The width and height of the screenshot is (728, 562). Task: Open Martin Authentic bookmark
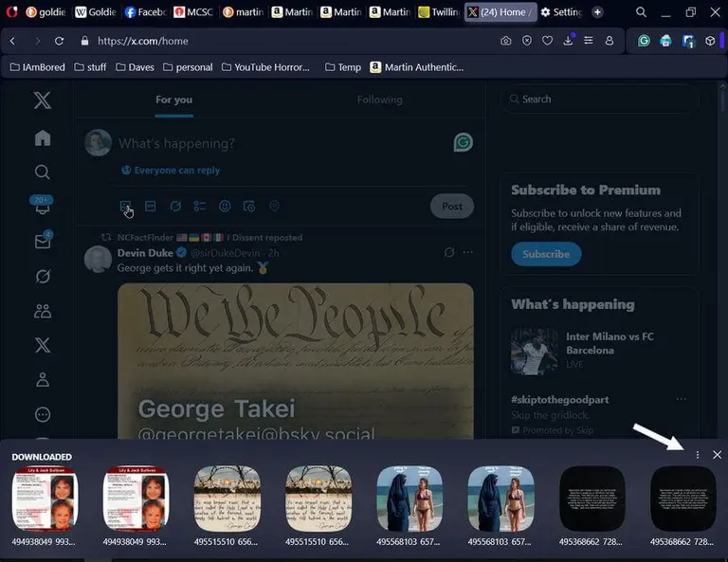coord(417,67)
